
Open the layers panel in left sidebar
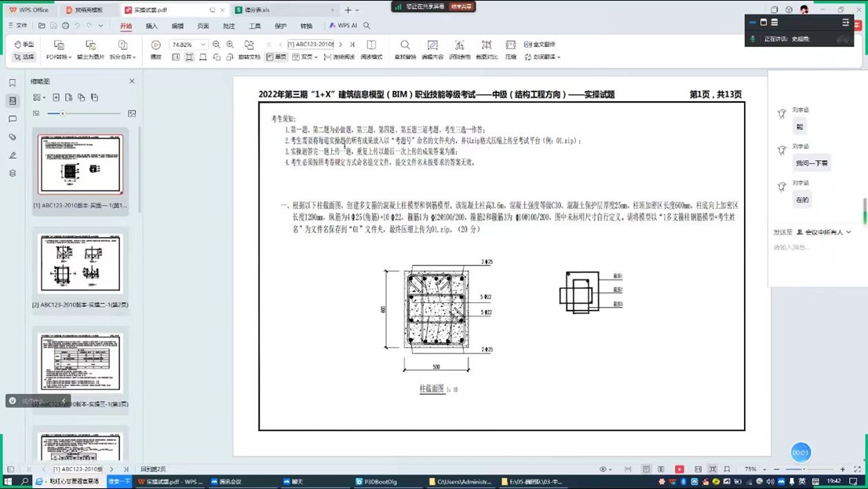pyautogui.click(x=13, y=173)
